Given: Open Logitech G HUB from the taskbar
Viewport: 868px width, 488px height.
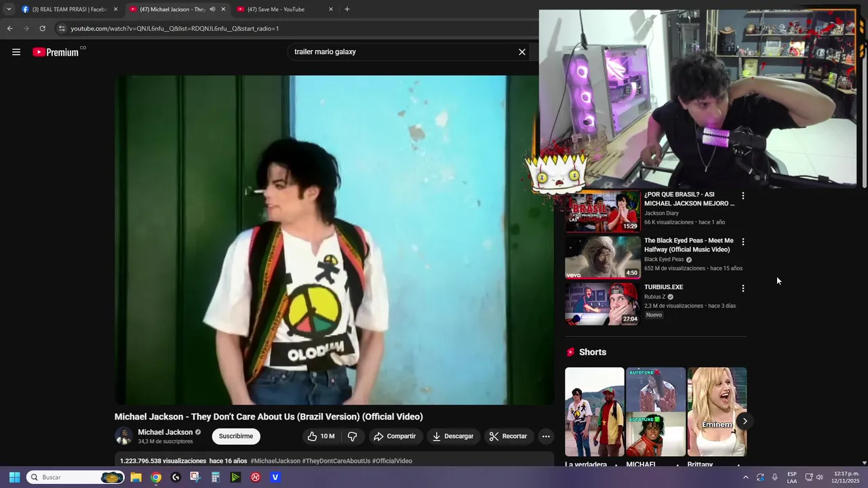Looking at the screenshot, I should point(176,477).
